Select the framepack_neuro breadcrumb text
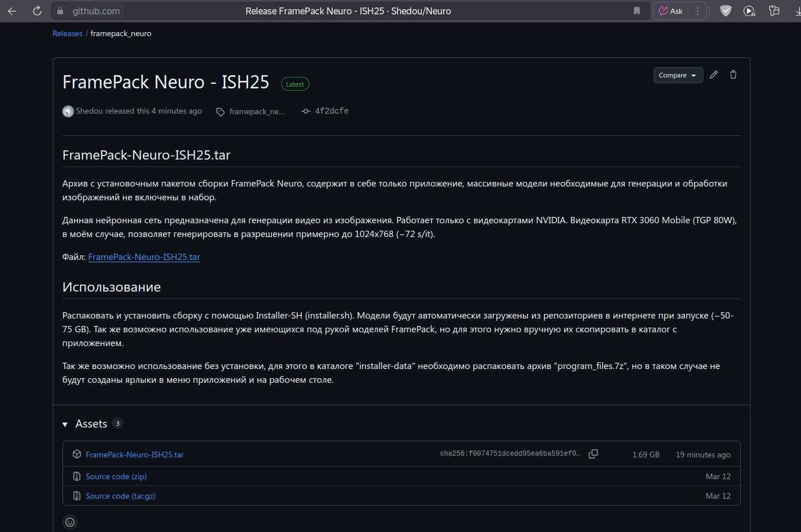The image size is (801, 532). [121, 33]
